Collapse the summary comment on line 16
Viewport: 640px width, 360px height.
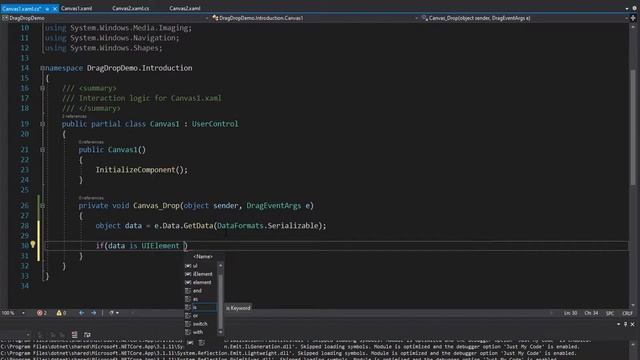[42, 88]
